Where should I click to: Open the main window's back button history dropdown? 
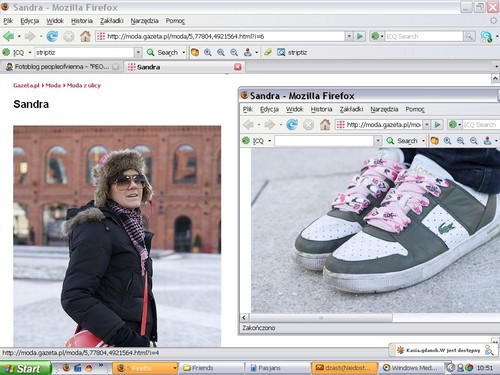19,36
